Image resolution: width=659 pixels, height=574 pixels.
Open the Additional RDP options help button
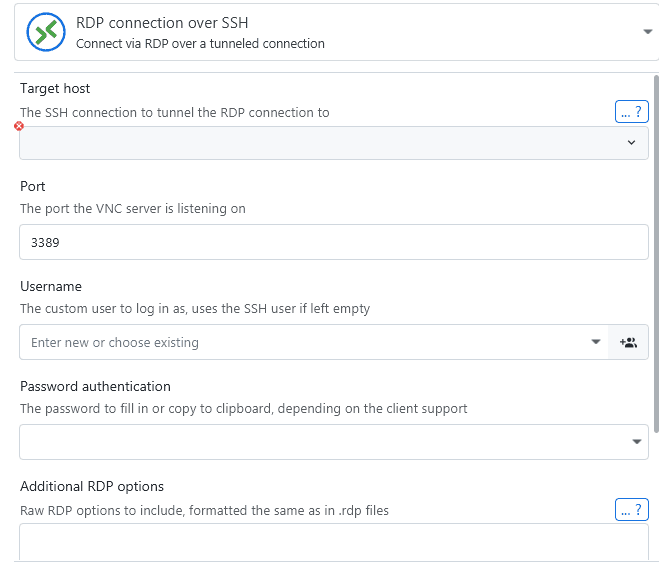(631, 510)
